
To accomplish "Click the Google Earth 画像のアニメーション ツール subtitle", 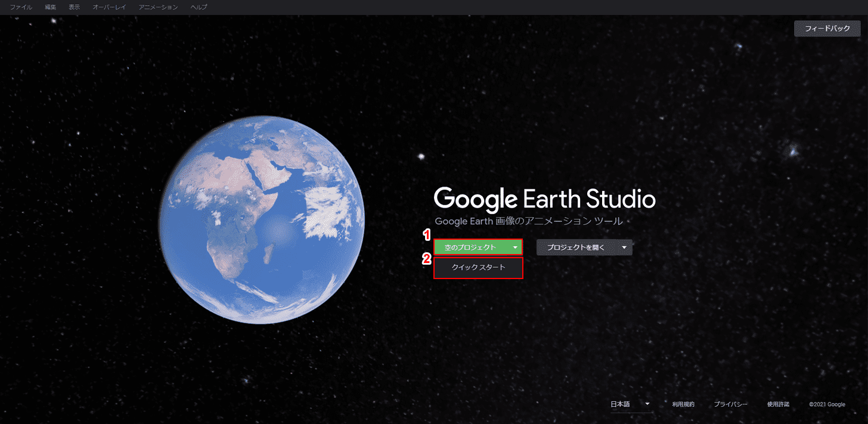I will (529, 221).
